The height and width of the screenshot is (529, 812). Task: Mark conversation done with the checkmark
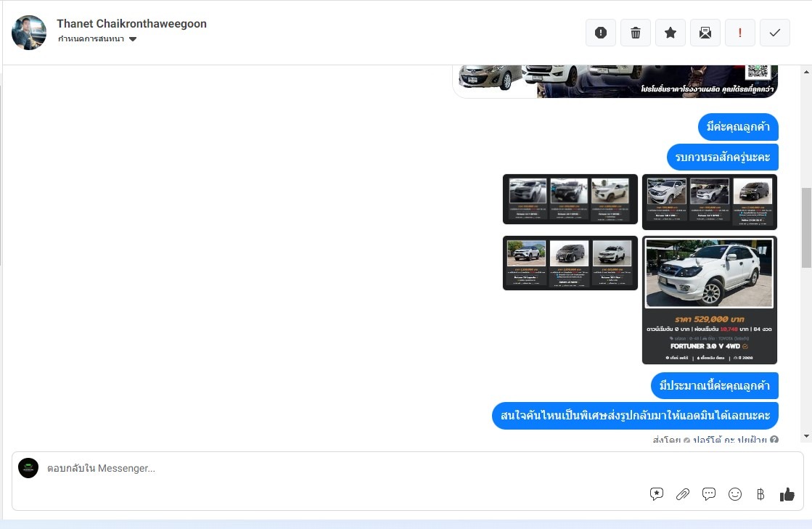tap(775, 33)
